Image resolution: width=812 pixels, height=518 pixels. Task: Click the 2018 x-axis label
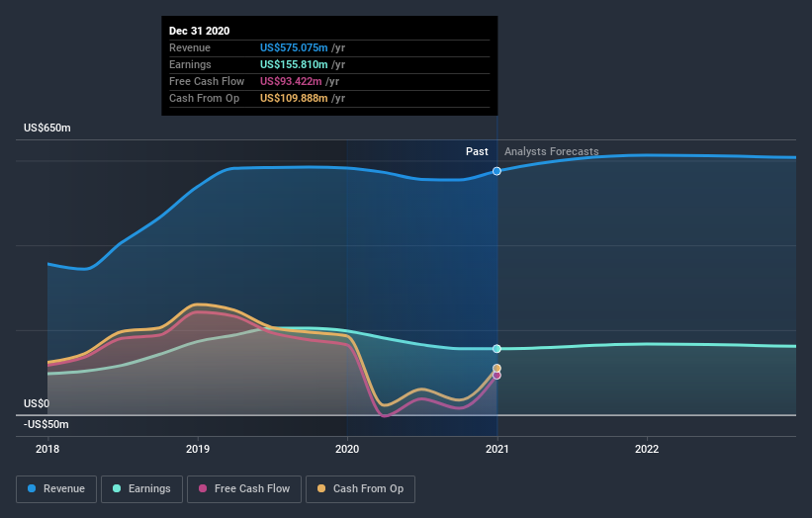[x=47, y=449]
